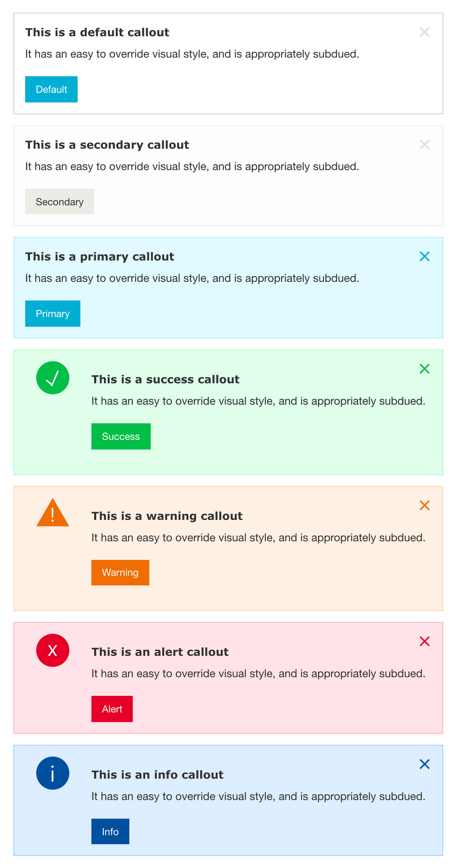Close the secondary callout
Viewport: 457px width, 868px height.
click(x=424, y=144)
